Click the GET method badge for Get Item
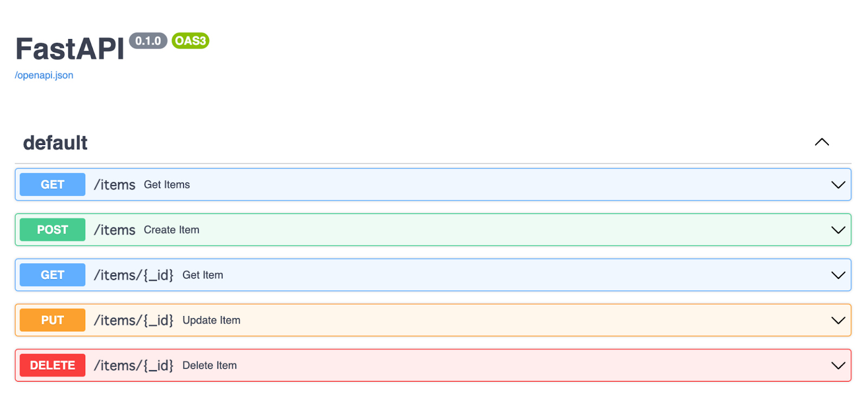Screen dimensions: 868x405 pyautogui.click(x=53, y=275)
